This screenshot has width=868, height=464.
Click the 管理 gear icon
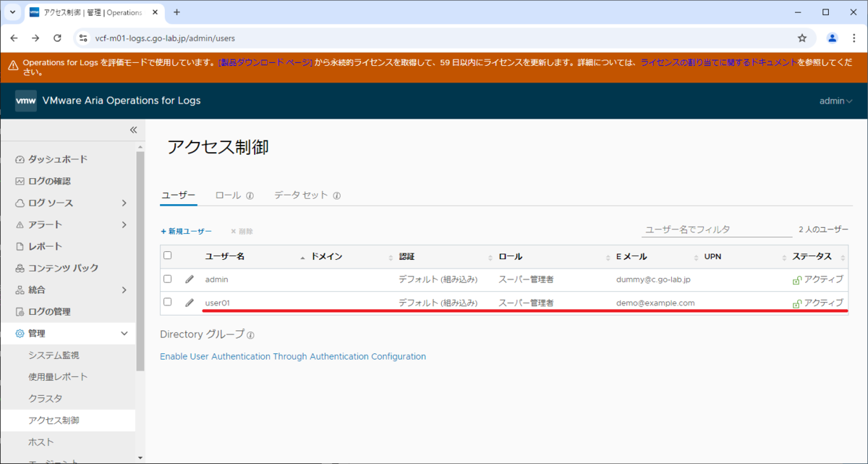20,333
